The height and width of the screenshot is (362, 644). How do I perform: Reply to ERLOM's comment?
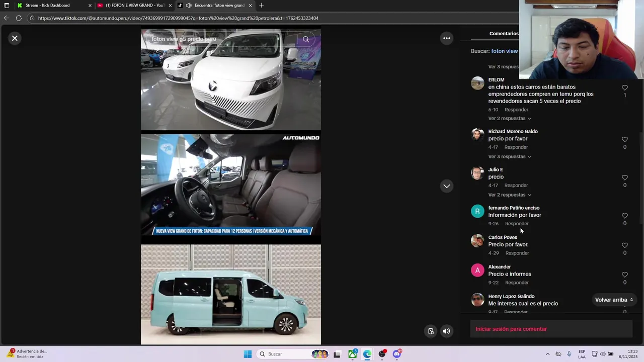click(517, 110)
